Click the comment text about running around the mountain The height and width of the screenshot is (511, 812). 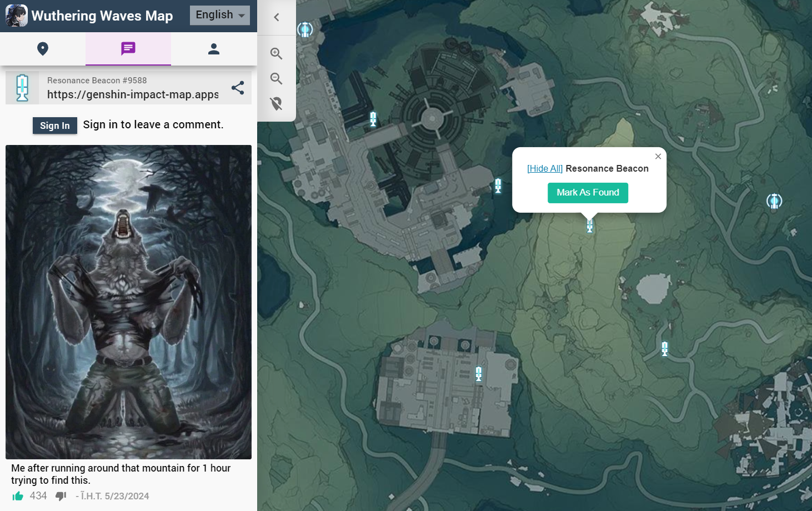(121, 474)
